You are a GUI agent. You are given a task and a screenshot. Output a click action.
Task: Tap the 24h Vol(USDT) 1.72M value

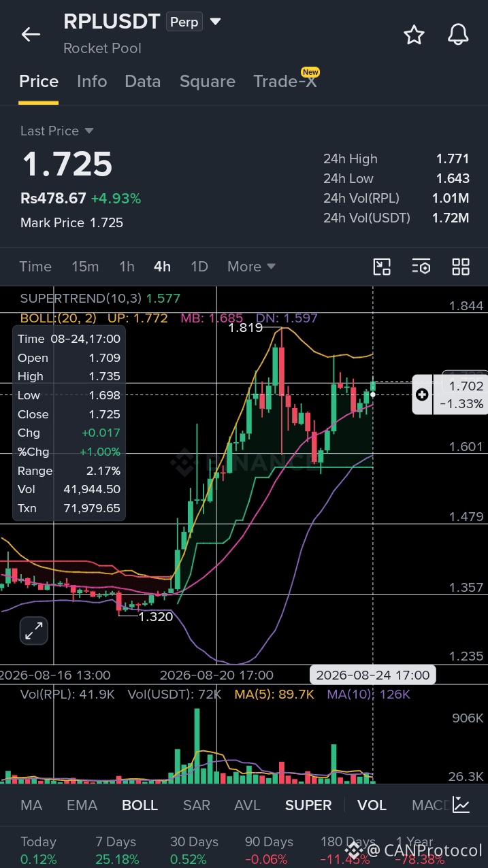click(x=450, y=218)
